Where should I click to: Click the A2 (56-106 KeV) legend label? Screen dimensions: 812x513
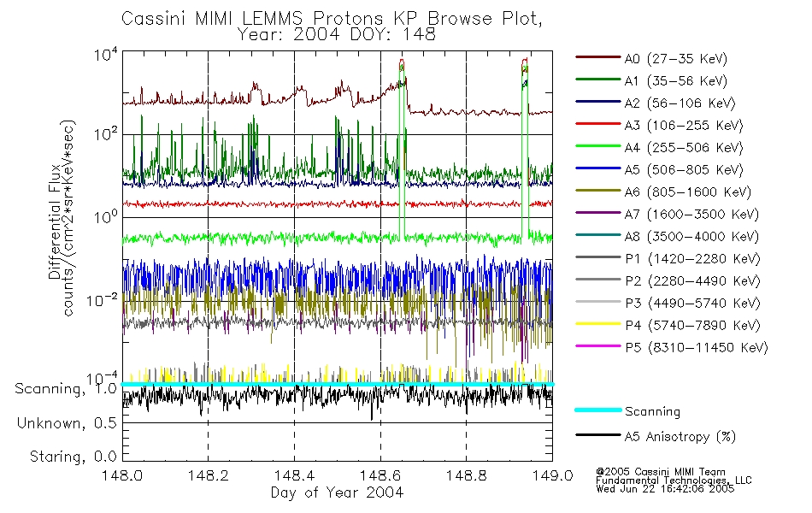click(680, 103)
